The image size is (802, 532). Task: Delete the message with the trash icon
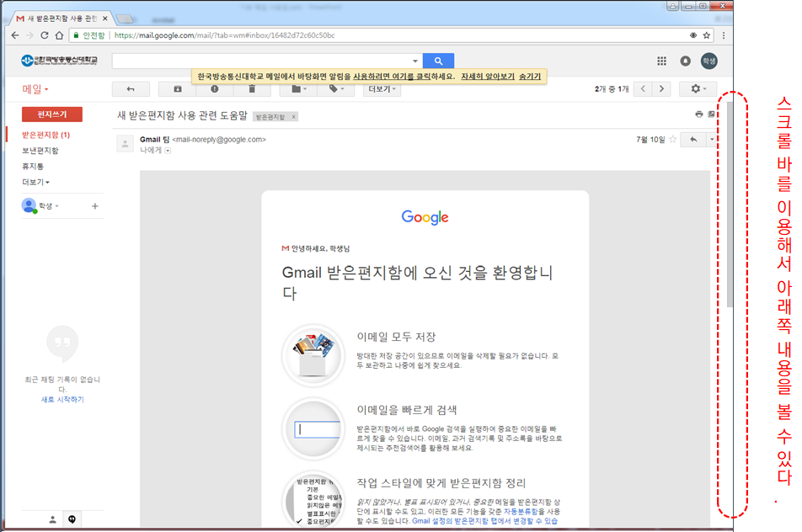point(252,89)
